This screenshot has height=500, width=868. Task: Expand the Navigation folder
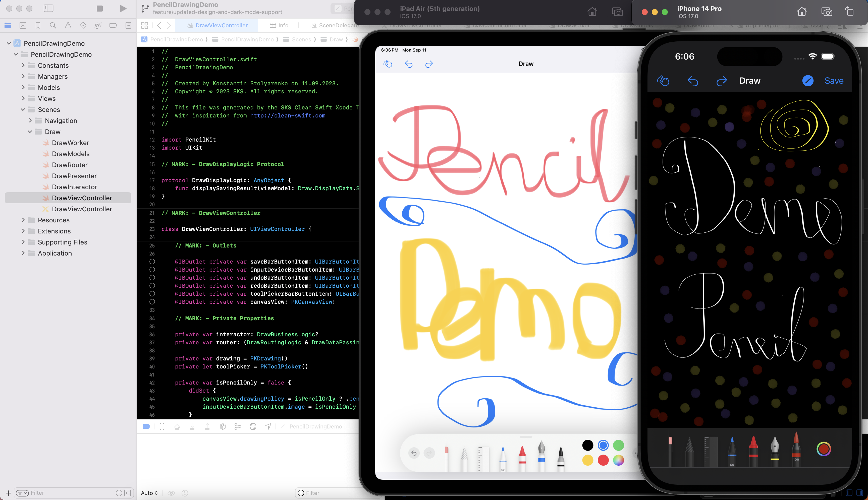click(x=30, y=120)
